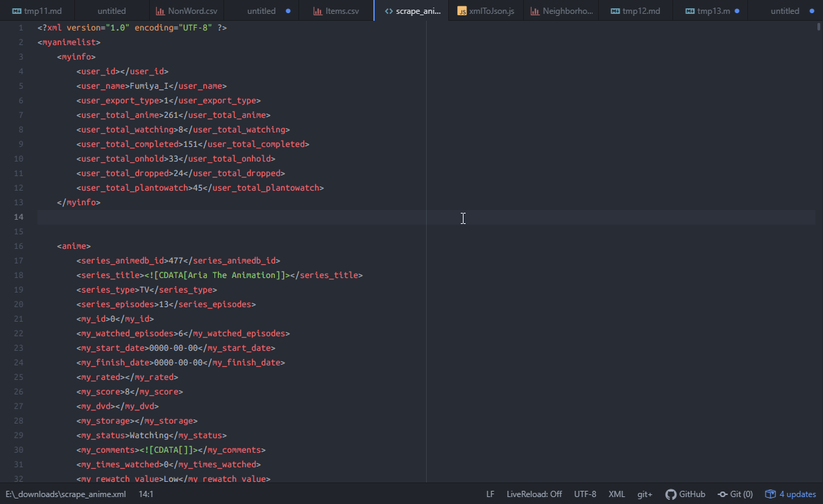Click the vertical scrollbar thumb
This screenshot has width=823, height=504.
click(819, 28)
